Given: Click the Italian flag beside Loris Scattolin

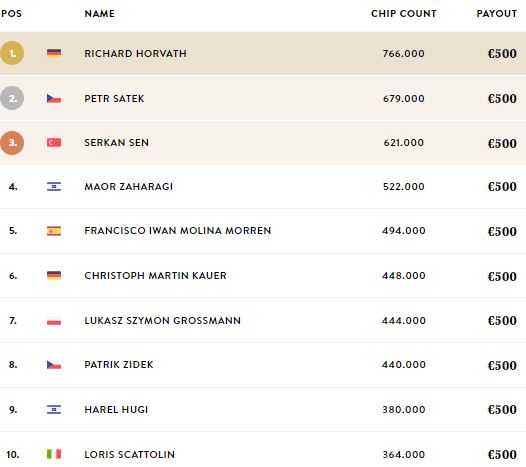Looking at the screenshot, I should pos(54,454).
